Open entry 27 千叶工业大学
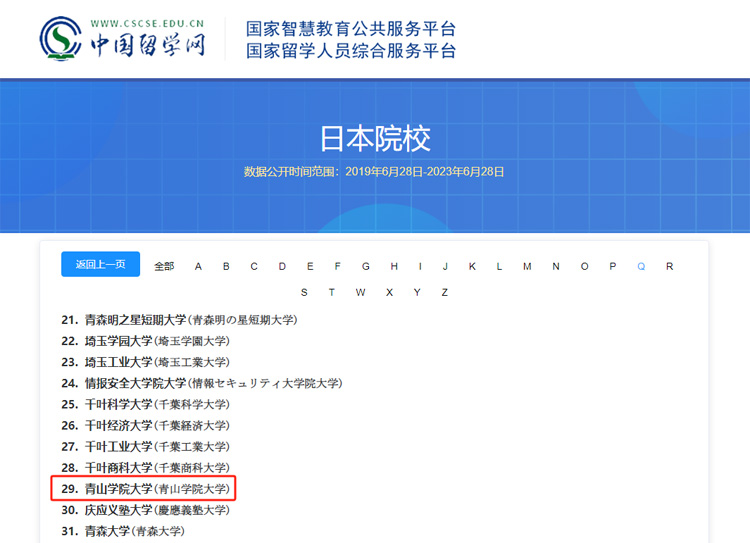Viewport: 750px width, 543px height. click(x=145, y=446)
